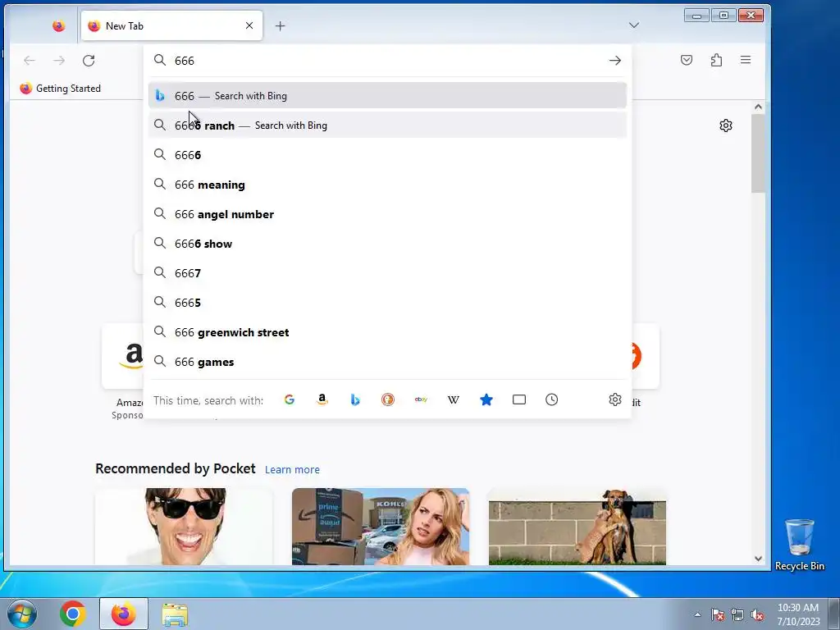Choose the "666 meaning" suggestion
840x630 pixels.
(x=387, y=185)
